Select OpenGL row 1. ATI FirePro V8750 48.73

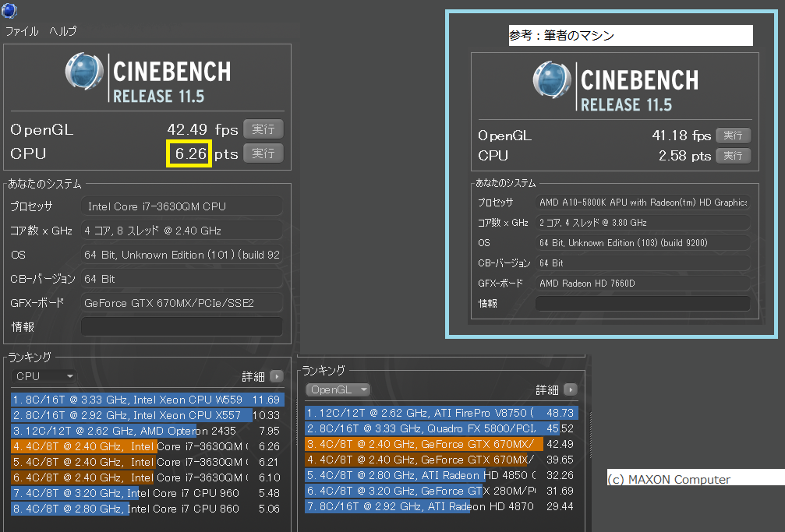(441, 413)
